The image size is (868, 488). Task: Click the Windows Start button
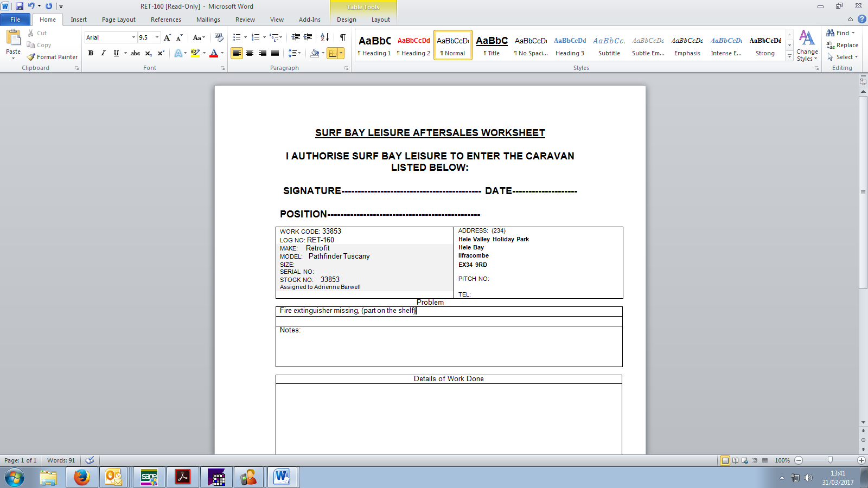[x=15, y=478]
